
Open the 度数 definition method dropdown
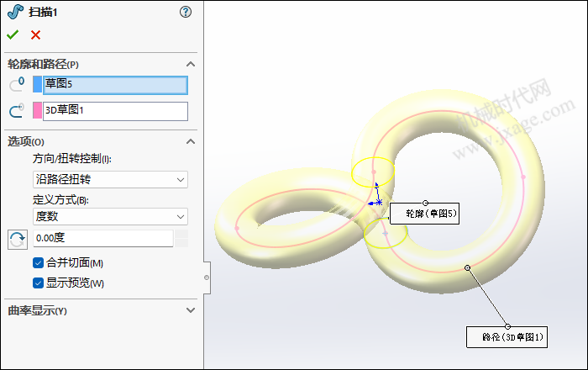pyautogui.click(x=110, y=216)
